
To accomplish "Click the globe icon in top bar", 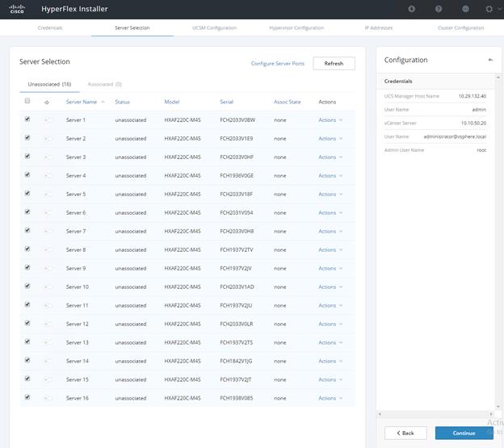I will [x=465, y=9].
